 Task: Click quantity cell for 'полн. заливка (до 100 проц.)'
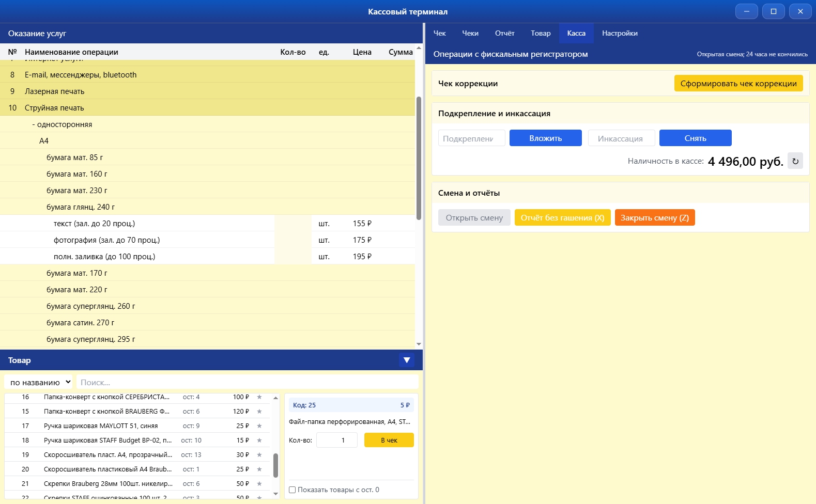click(293, 256)
